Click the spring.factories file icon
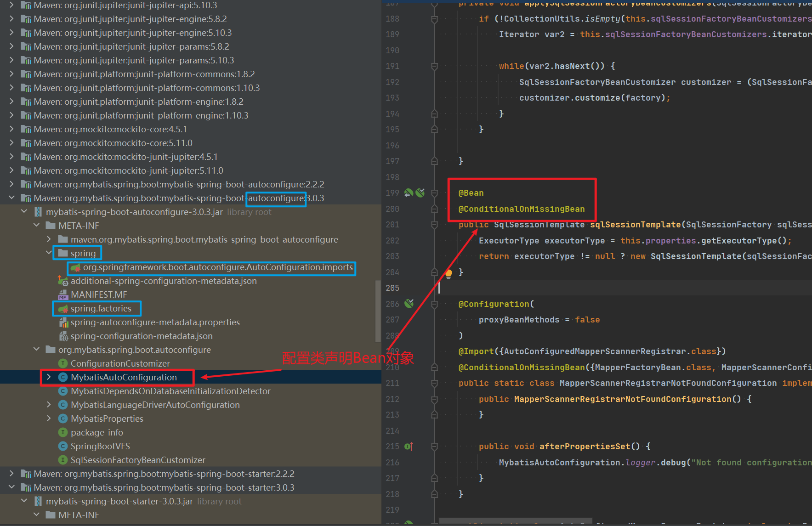Image resolution: width=812 pixels, height=526 pixels. pos(63,309)
